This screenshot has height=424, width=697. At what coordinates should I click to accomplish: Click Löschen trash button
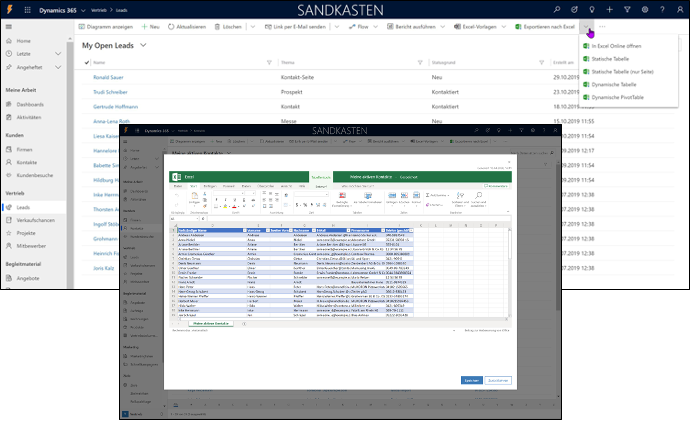coord(228,27)
